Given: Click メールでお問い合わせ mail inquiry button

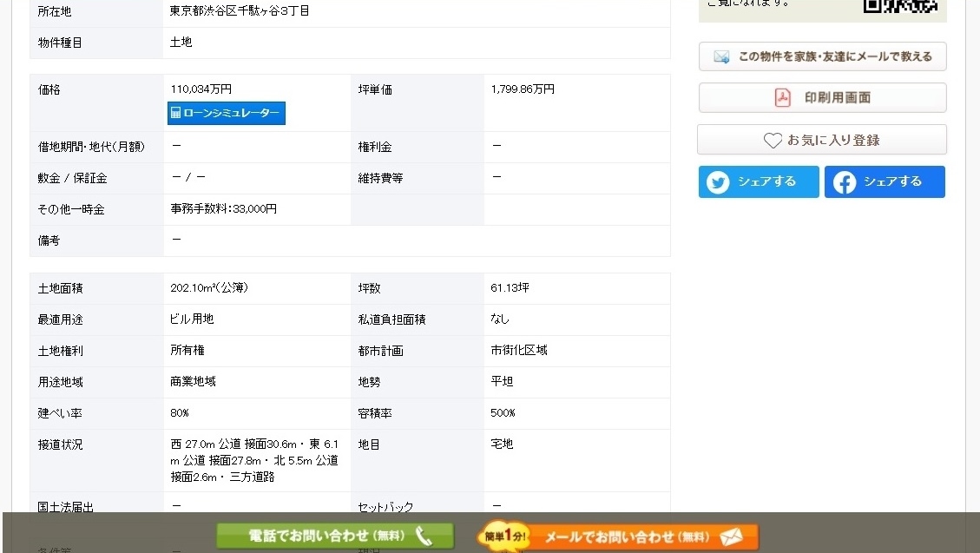Looking at the screenshot, I should (619, 537).
